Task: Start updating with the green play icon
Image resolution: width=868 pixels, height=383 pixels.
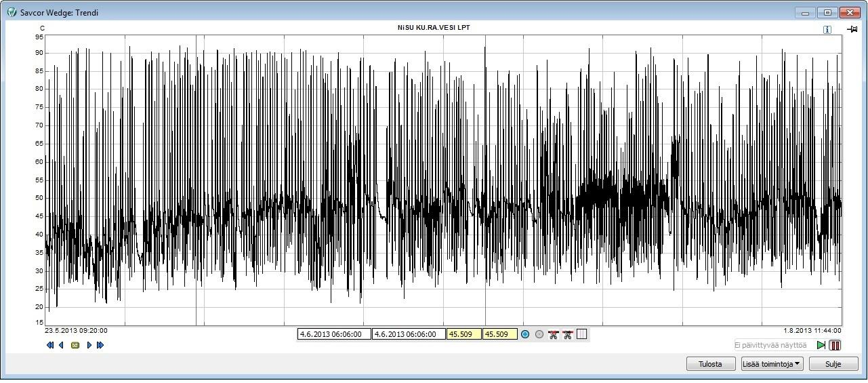Action: coord(821,345)
